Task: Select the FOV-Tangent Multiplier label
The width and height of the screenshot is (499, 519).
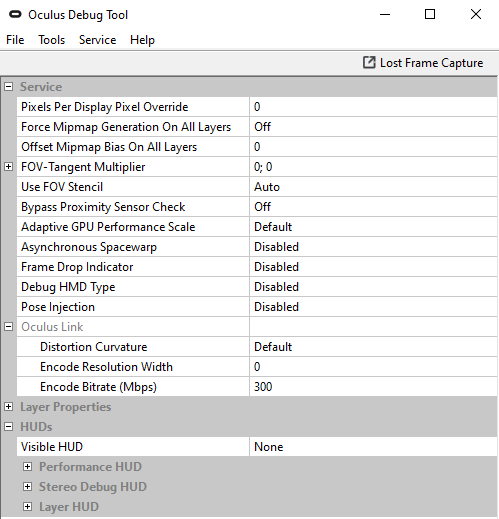Action: (x=83, y=167)
